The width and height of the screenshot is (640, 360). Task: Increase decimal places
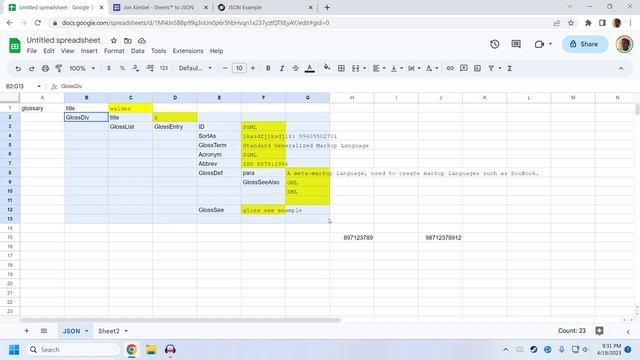click(x=150, y=69)
